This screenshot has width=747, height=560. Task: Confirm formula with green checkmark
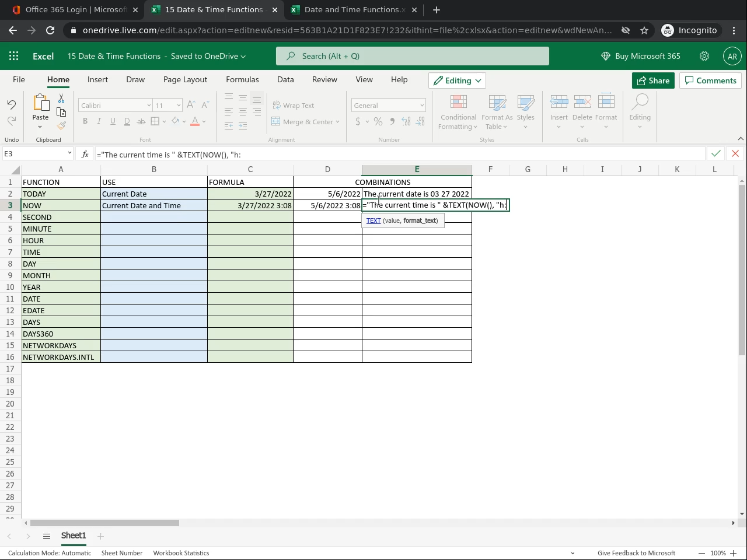[715, 153]
